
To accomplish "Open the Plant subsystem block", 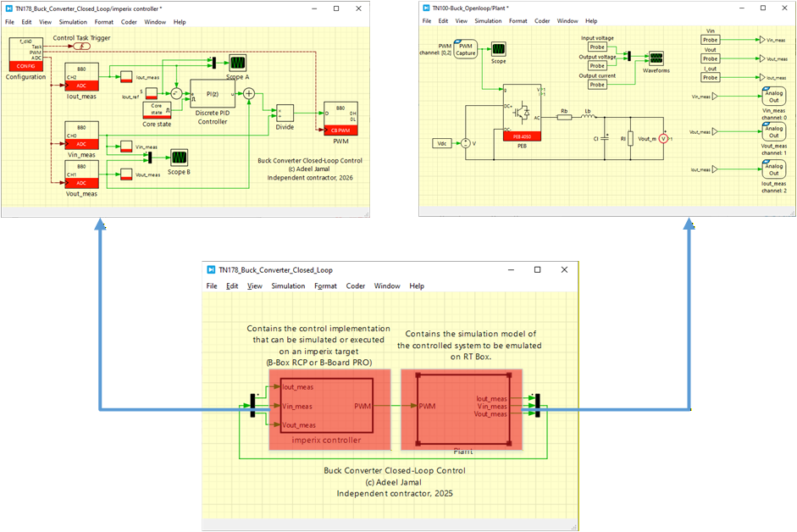I will 462,407.
